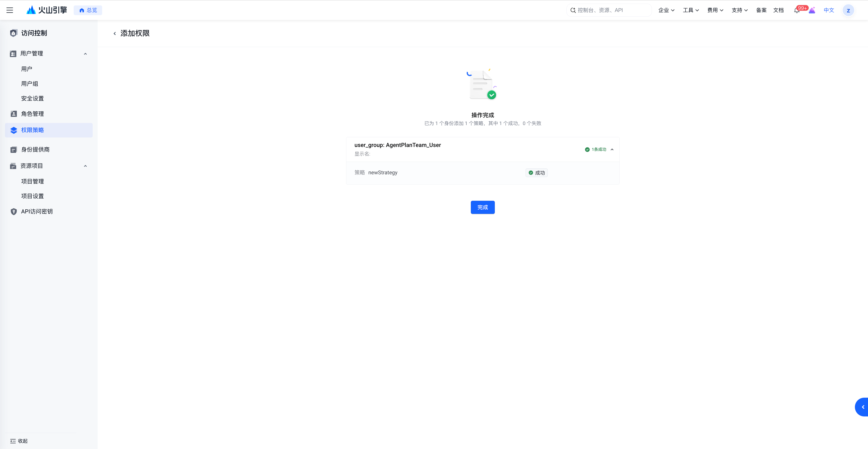Open the 文档 link

[x=778, y=10]
